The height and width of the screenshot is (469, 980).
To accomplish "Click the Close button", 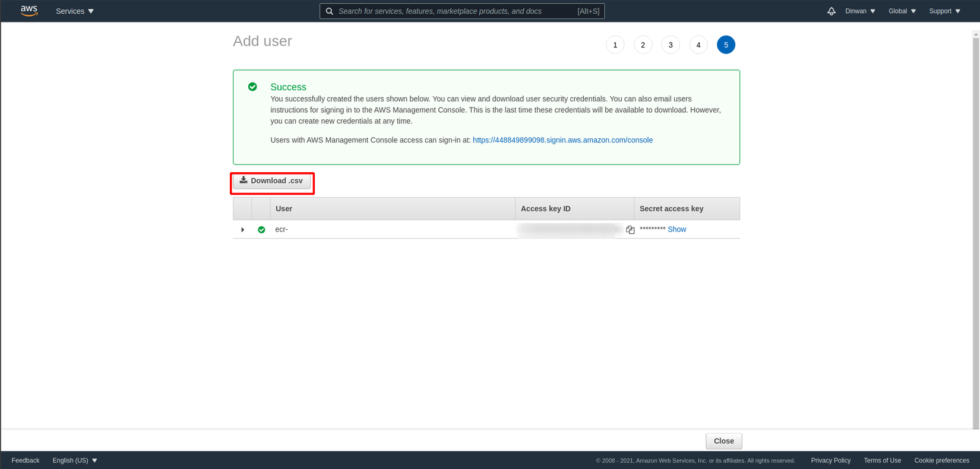I will tap(723, 441).
